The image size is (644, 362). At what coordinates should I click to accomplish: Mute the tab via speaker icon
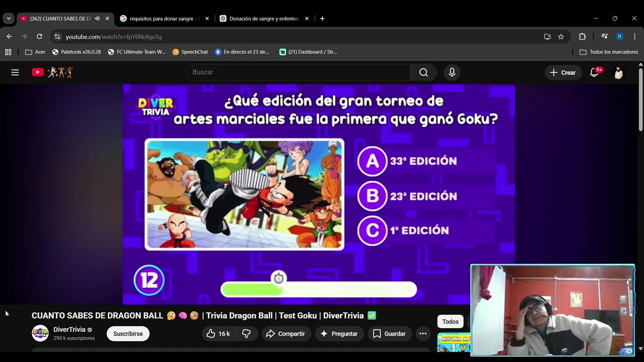(x=97, y=19)
